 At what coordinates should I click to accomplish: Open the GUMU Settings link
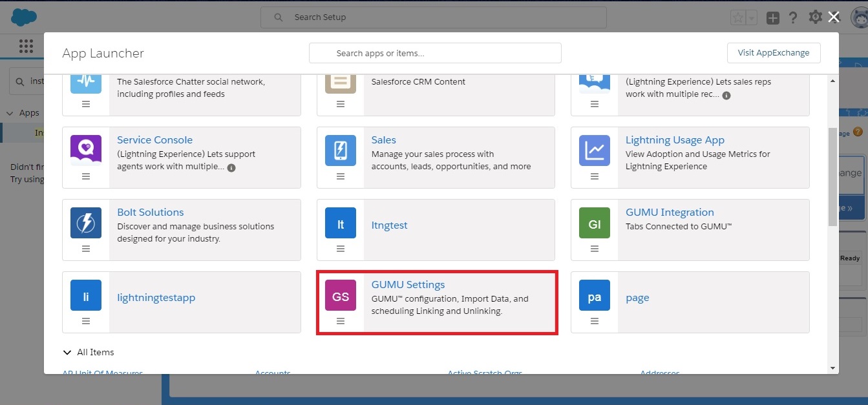[408, 285]
